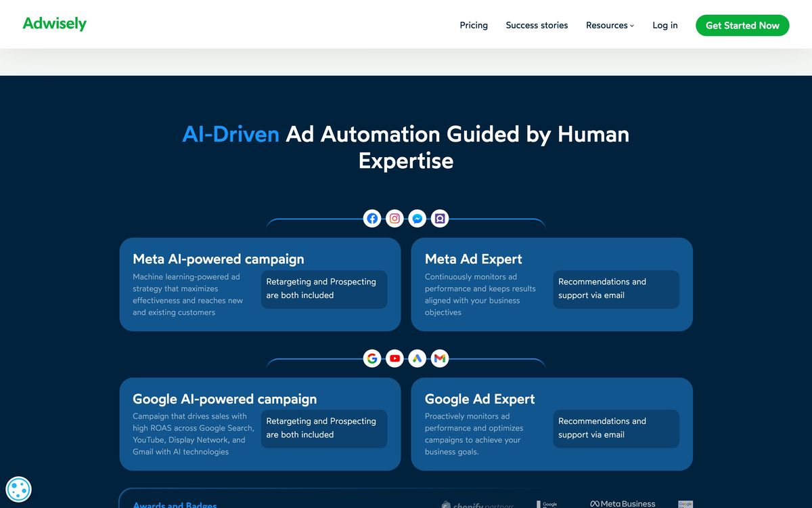Click the 'Continuously monitors ad performance' description
The image size is (812, 508).
480,295
